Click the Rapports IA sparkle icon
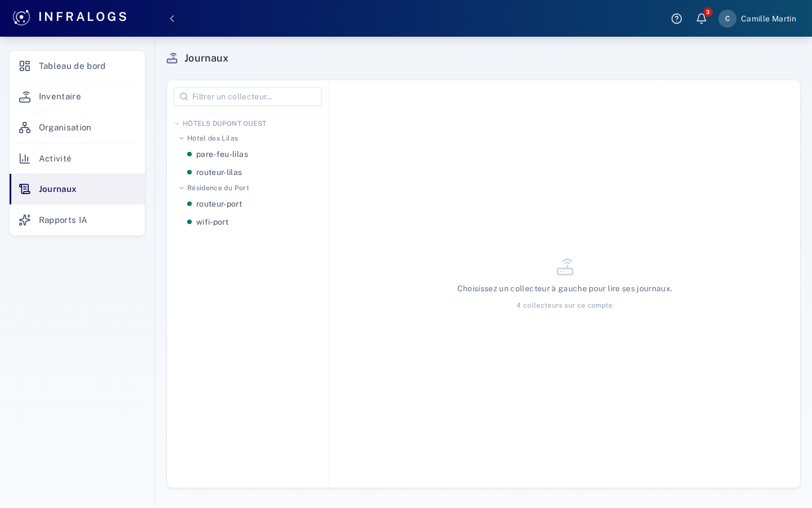Screen dimensions: 812x508 (25, 220)
